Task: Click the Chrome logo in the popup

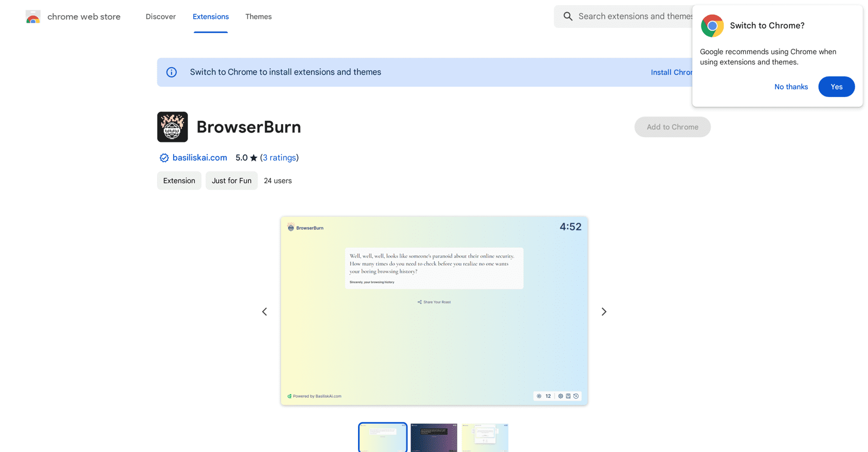Action: tap(712, 25)
